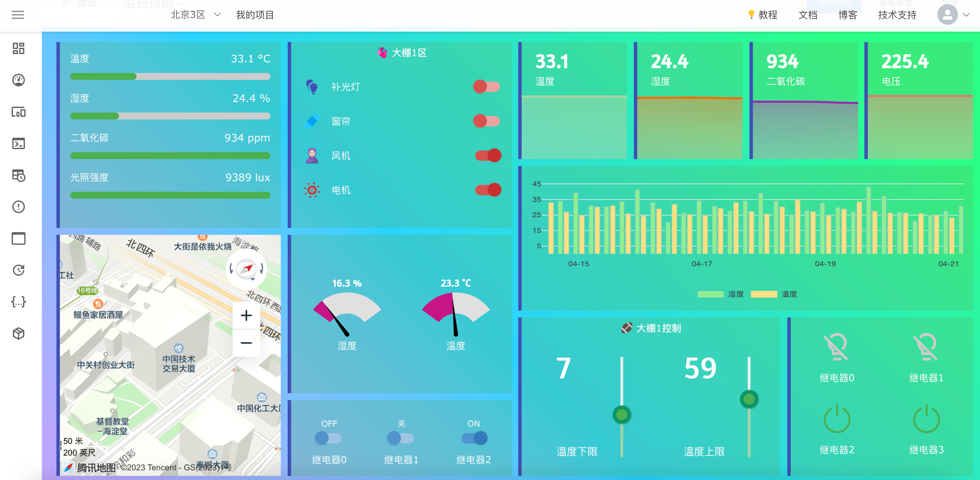Click the cube package sidebar icon
The width and height of the screenshot is (980, 480).
point(18,333)
